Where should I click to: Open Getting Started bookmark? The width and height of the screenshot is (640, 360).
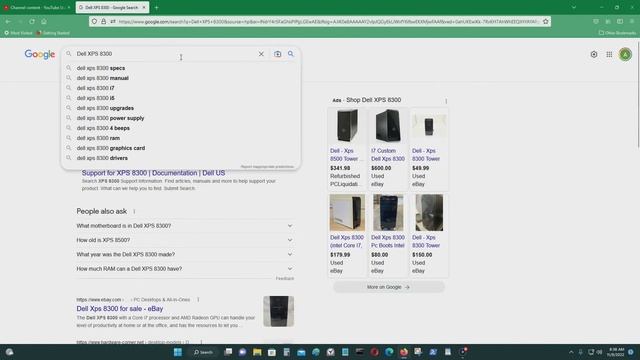(53, 33)
